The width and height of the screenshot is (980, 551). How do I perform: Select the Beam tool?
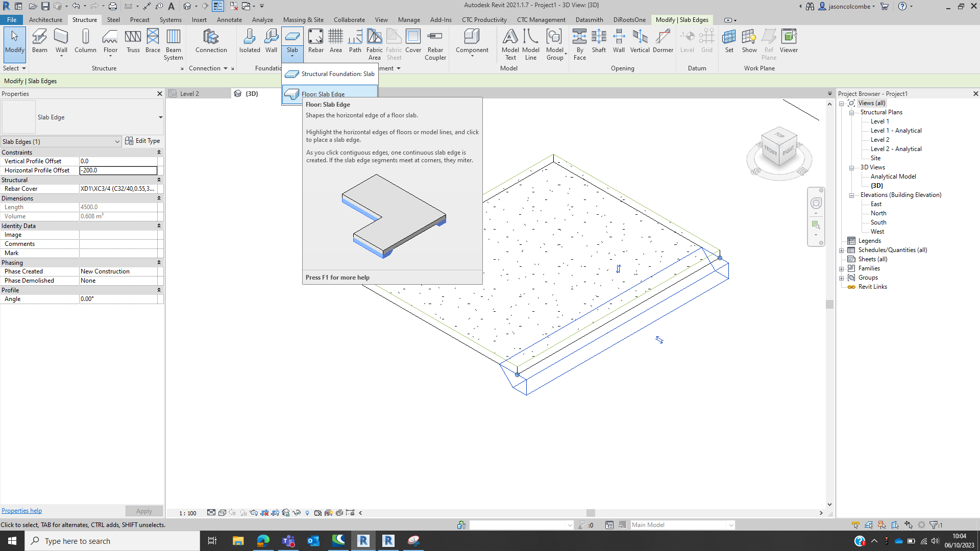coord(39,41)
